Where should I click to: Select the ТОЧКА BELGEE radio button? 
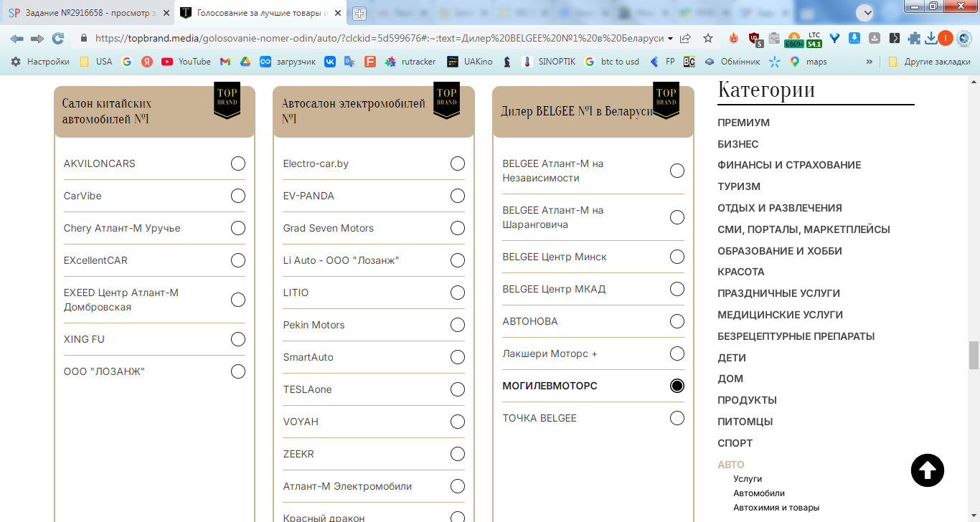[677, 418]
